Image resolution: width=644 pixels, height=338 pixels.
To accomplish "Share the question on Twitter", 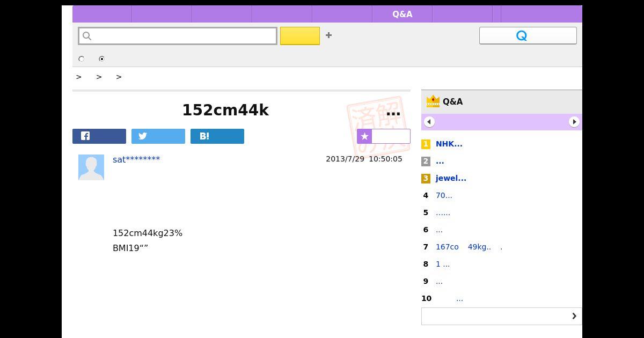I will point(158,136).
